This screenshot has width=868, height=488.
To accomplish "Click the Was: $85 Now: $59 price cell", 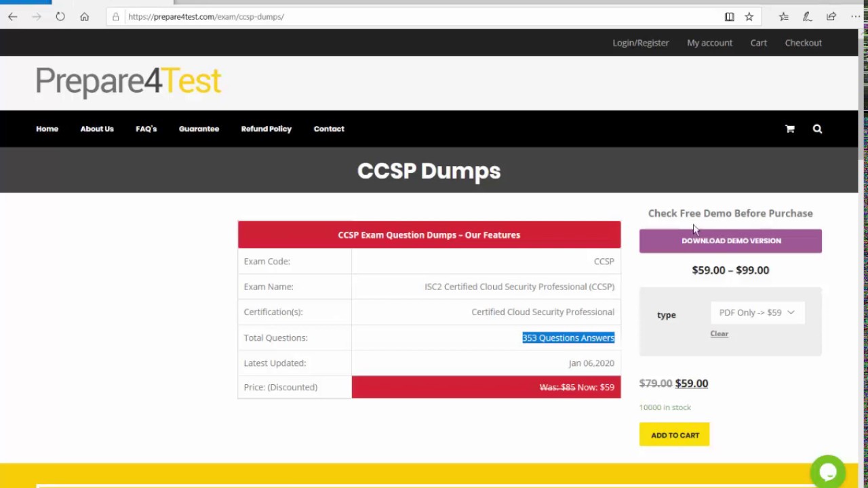I will 486,387.
